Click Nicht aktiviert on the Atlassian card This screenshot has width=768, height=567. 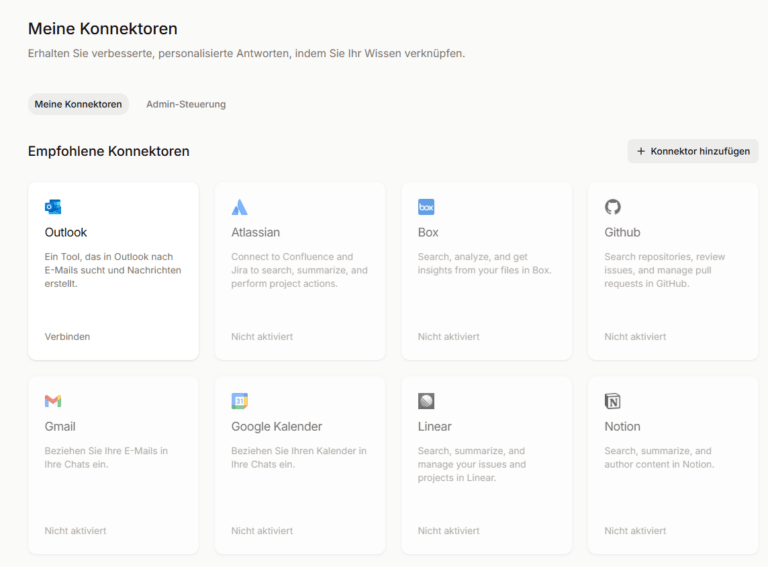[x=262, y=336]
